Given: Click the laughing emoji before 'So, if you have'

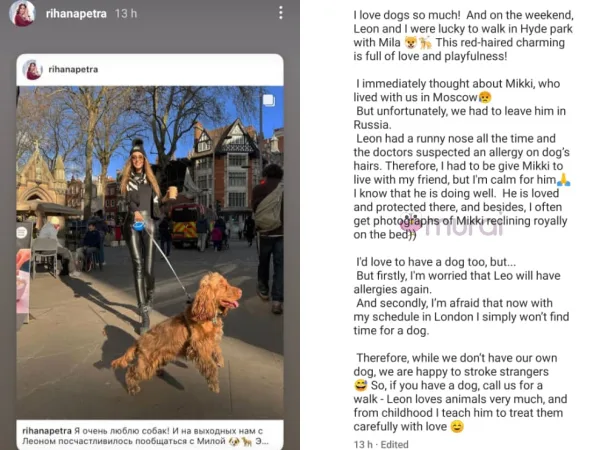Looking at the screenshot, I should click(360, 385).
